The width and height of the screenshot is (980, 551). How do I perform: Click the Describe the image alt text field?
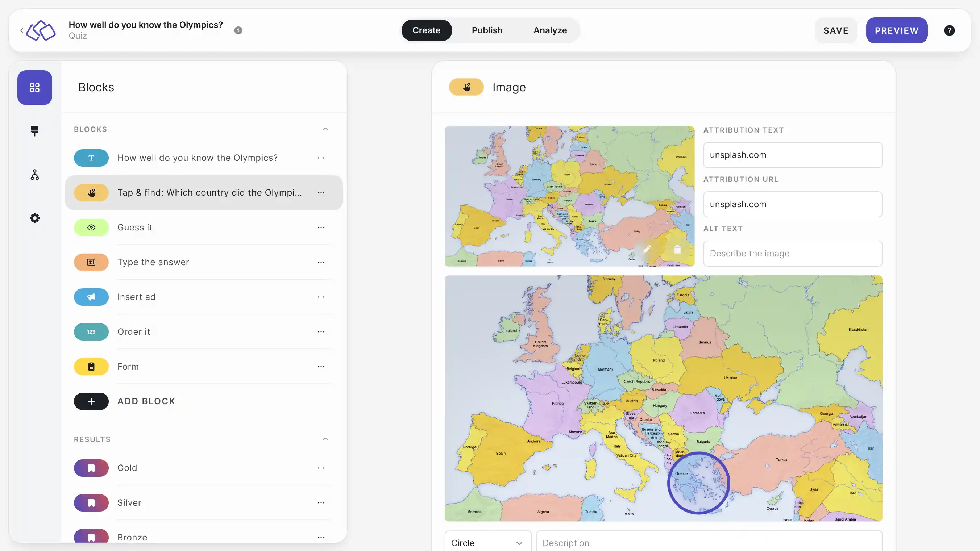793,253
